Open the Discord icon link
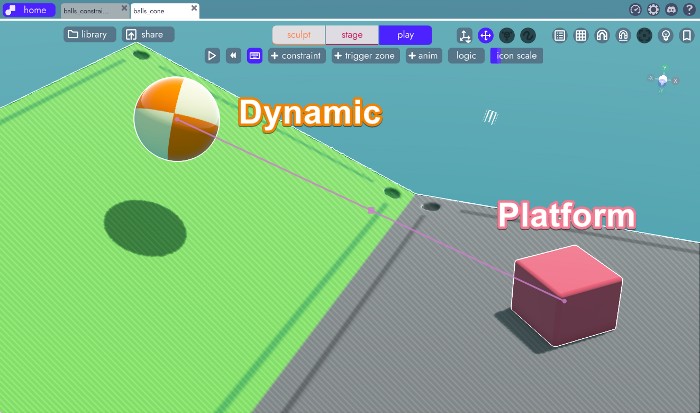The height and width of the screenshot is (413, 700). [x=671, y=10]
